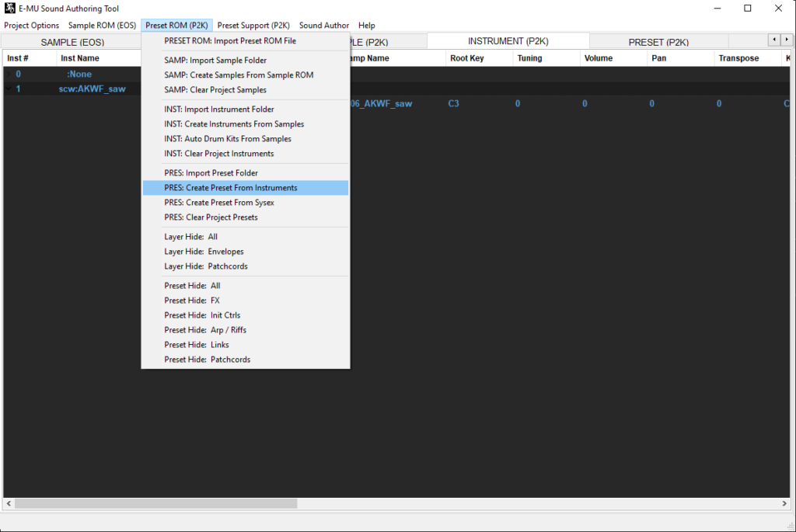Click instrument number 0 cell
The image size is (796, 532).
coord(19,74)
